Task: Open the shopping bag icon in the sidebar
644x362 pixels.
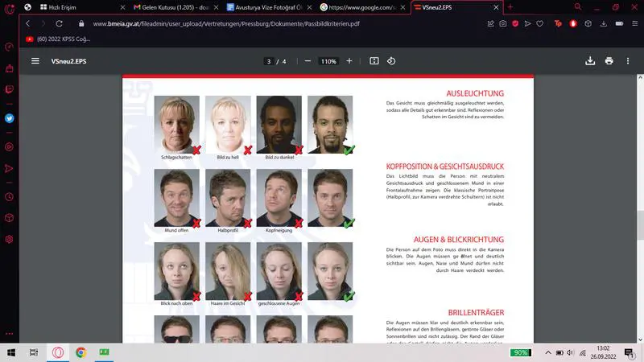Action: (x=9, y=68)
